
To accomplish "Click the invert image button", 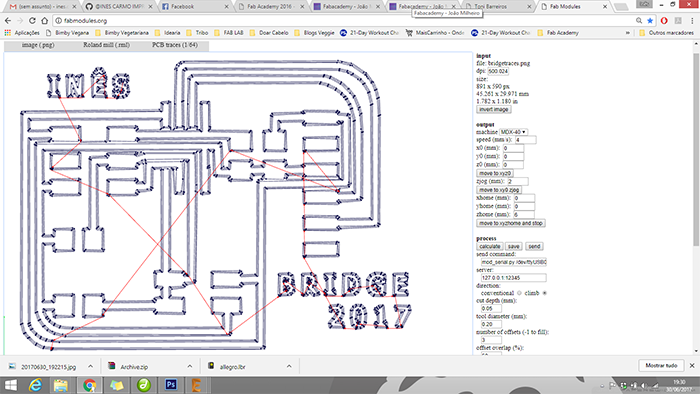I will point(493,109).
